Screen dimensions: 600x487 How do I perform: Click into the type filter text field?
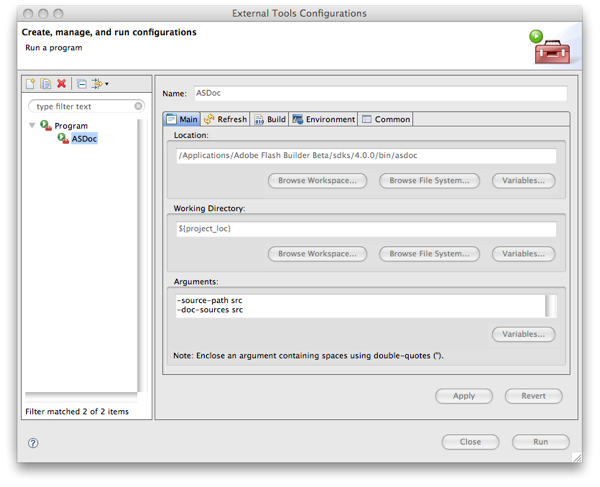click(84, 106)
